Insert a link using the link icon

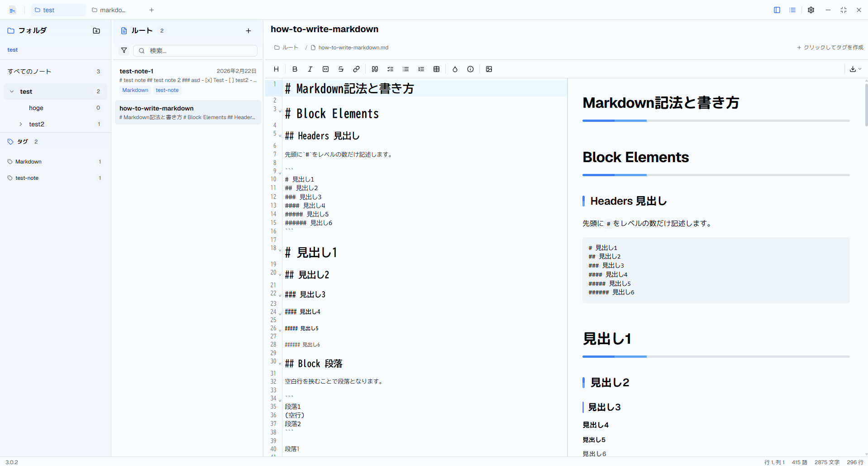(x=356, y=69)
